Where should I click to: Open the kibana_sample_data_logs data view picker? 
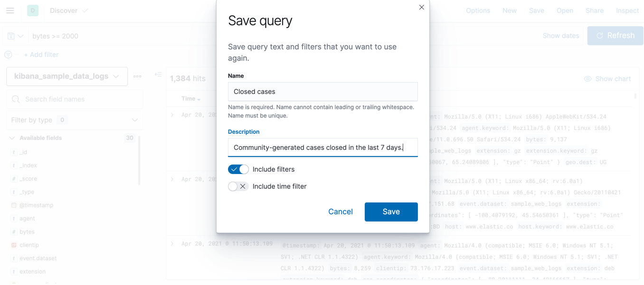coord(66,76)
